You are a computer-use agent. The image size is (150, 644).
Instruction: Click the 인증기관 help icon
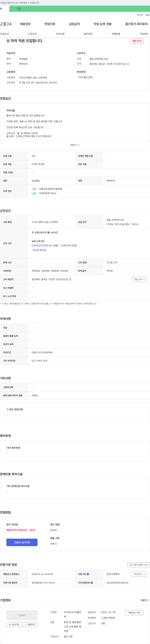pyautogui.click(x=88, y=574)
